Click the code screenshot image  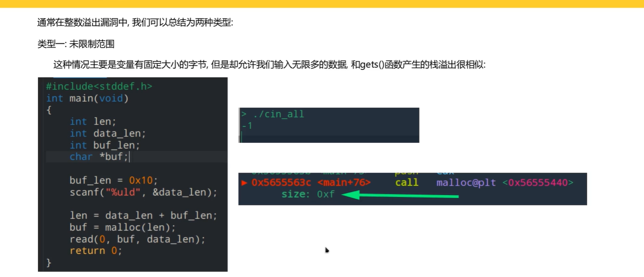pos(133,174)
